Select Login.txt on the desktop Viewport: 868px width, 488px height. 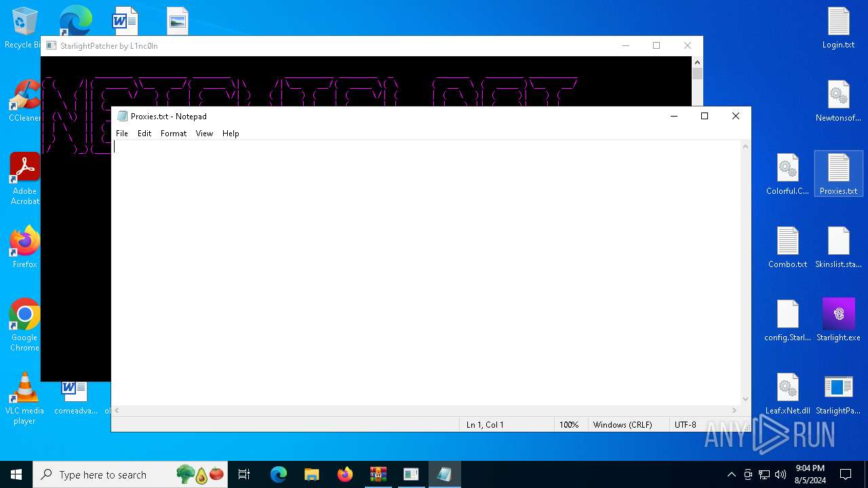(838, 28)
